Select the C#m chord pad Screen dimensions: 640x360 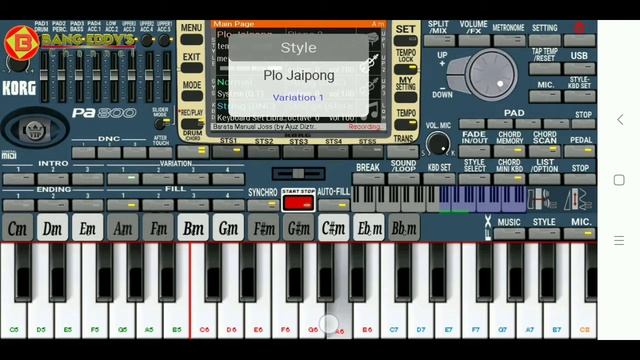(333, 228)
